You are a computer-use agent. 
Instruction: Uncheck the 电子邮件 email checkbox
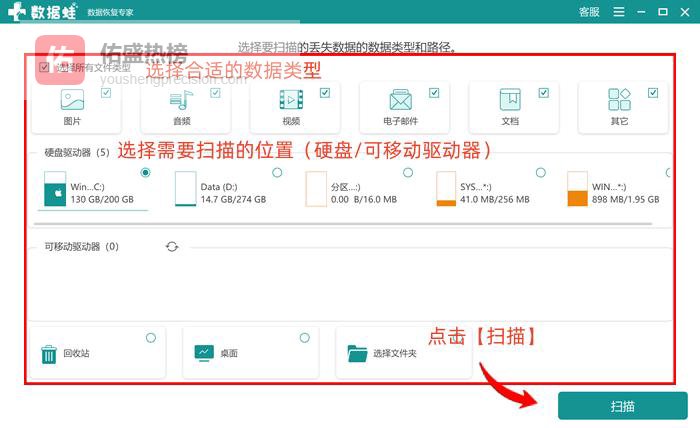tap(434, 92)
